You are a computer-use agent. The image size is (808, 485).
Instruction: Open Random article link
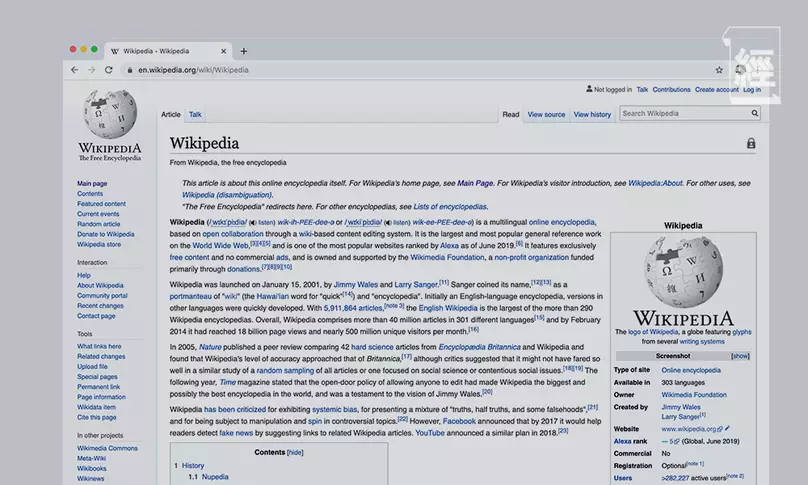point(98,224)
